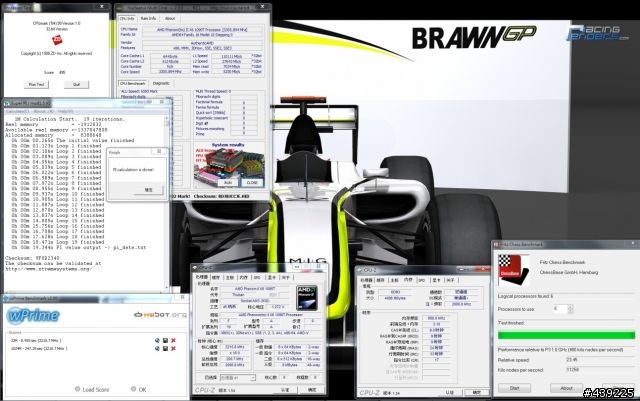Save the 1024M score in wPrime
The width and height of the screenshot is (640, 401).
pos(165,348)
